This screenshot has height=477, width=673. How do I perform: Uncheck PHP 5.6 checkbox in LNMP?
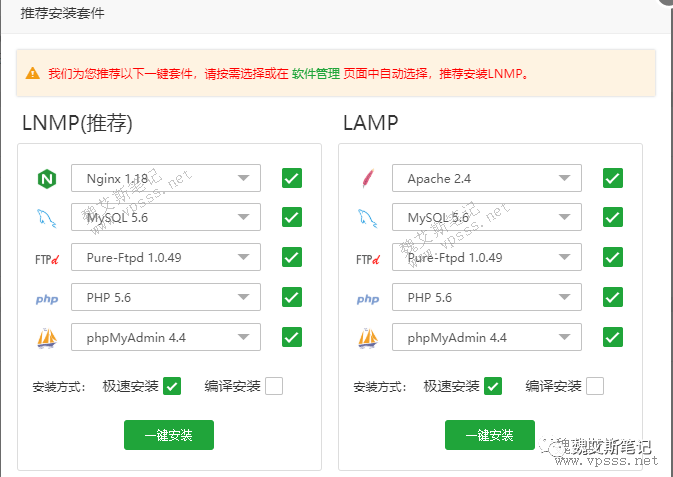(x=292, y=297)
